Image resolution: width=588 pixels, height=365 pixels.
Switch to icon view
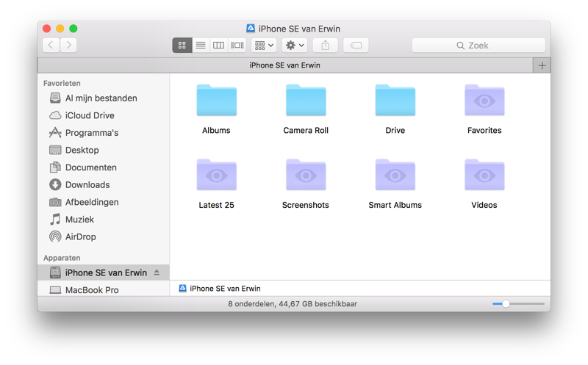pyautogui.click(x=182, y=46)
